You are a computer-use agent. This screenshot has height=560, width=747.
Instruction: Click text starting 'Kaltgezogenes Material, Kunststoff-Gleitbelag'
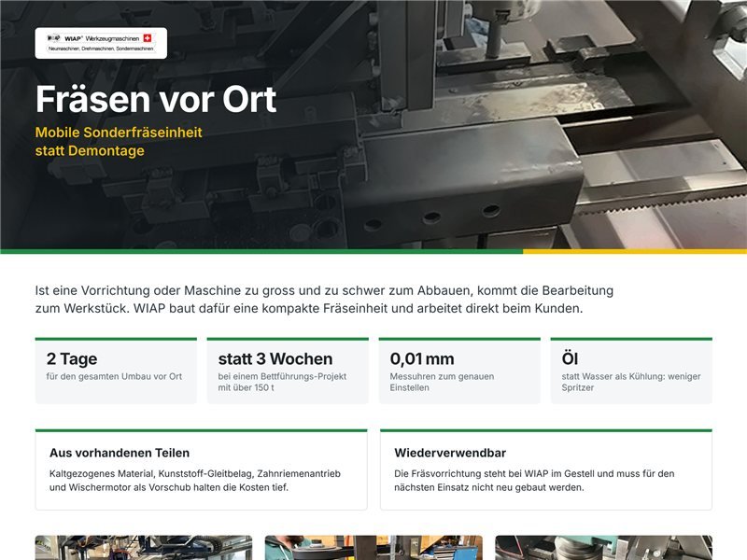195,481
